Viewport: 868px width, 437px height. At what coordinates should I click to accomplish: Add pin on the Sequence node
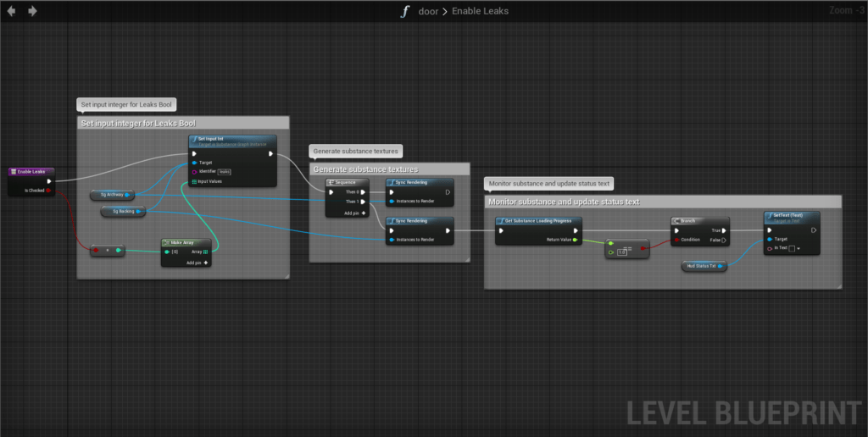point(355,213)
